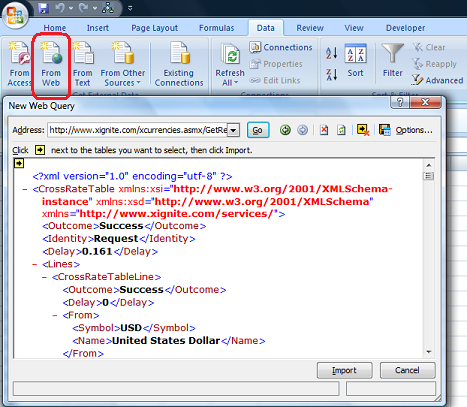Stop loading the page
This screenshot has height=407, width=467.
pyautogui.click(x=324, y=130)
